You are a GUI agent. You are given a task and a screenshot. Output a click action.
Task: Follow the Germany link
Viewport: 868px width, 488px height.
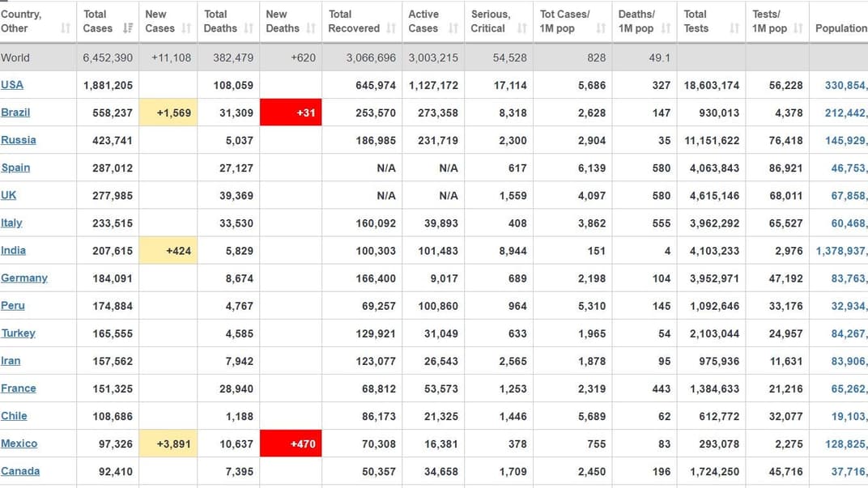24,278
